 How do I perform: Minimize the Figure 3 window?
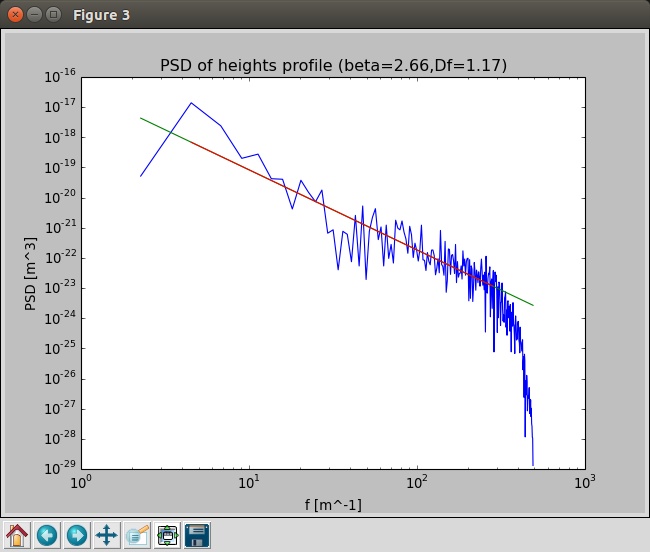[34, 15]
